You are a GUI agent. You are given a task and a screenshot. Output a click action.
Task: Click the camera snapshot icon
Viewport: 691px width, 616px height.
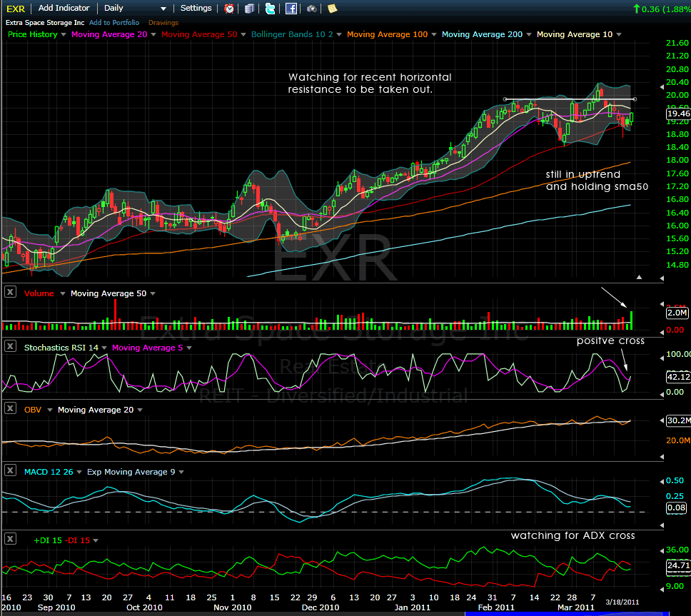click(x=311, y=9)
